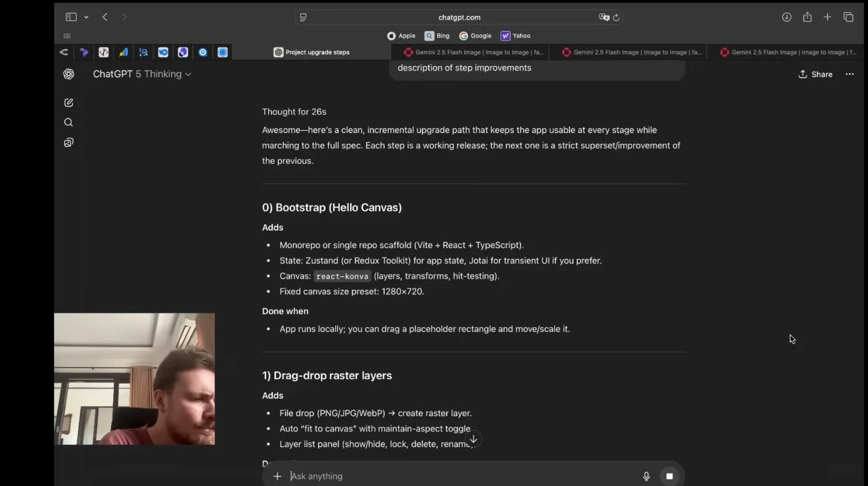Click the scroll-to-bottom arrow button
Viewport: 868px width, 486px height.
[473, 439]
